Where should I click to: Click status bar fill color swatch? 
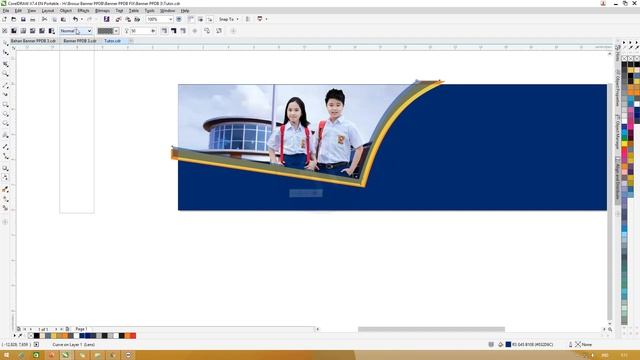tap(508, 344)
